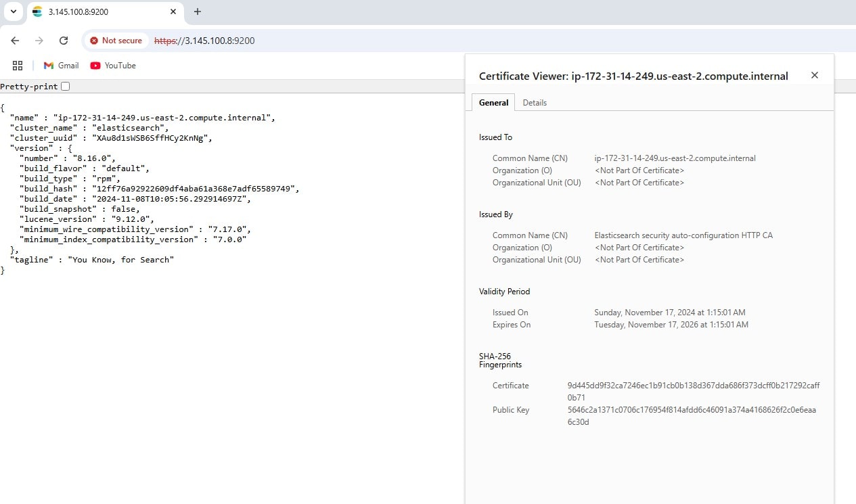The width and height of the screenshot is (856, 504).
Task: Click the "cluster_name" JSON line
Action: pyautogui.click(x=89, y=128)
